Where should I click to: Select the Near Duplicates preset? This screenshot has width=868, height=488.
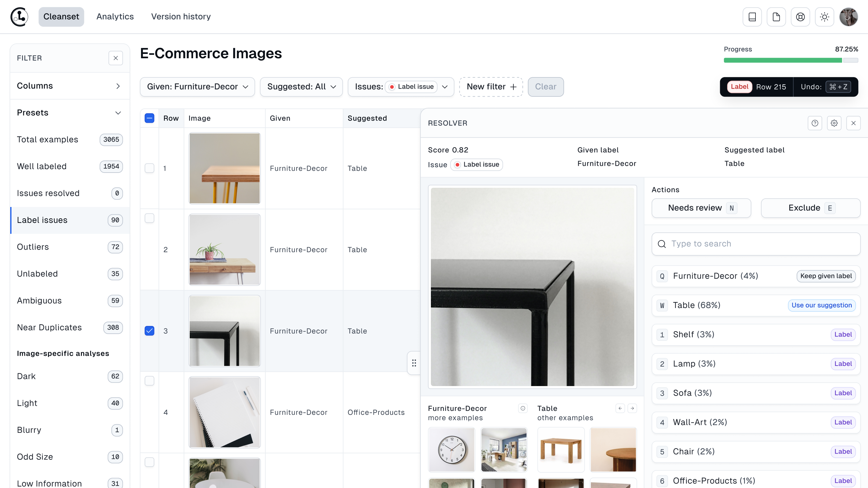click(70, 328)
